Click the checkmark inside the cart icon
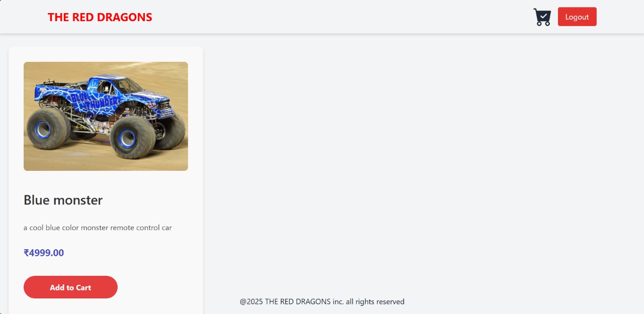Viewport: 644px width, 314px height. [544, 16]
